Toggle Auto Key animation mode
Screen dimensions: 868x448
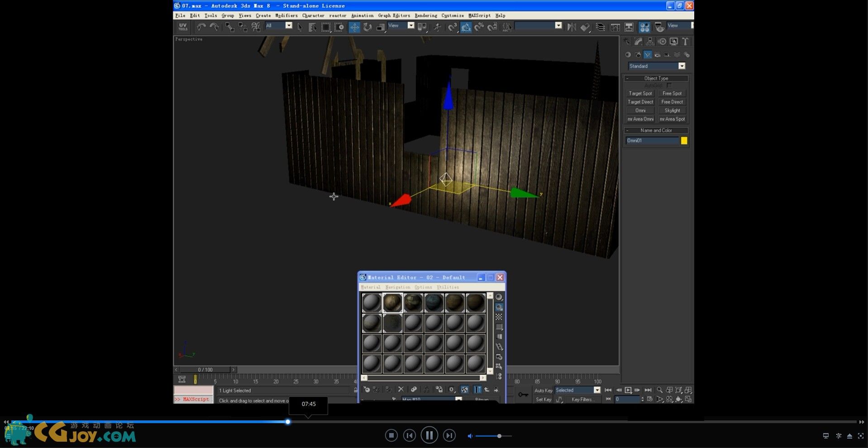[543, 391]
